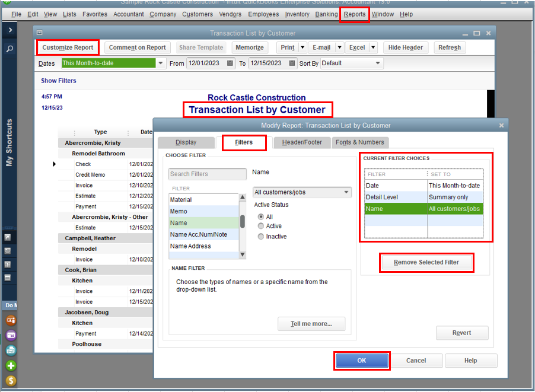The image size is (535, 392).
Task: Select the Memo filter in list
Action: click(x=203, y=211)
